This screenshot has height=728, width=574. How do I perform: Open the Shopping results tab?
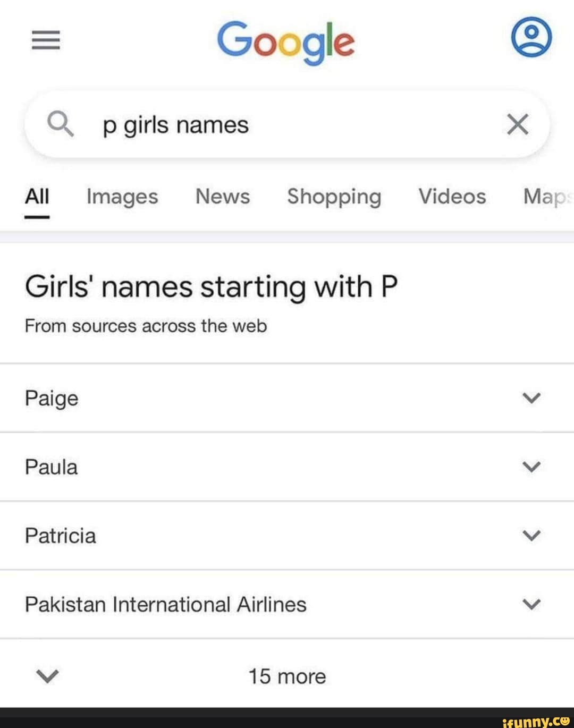click(x=334, y=197)
